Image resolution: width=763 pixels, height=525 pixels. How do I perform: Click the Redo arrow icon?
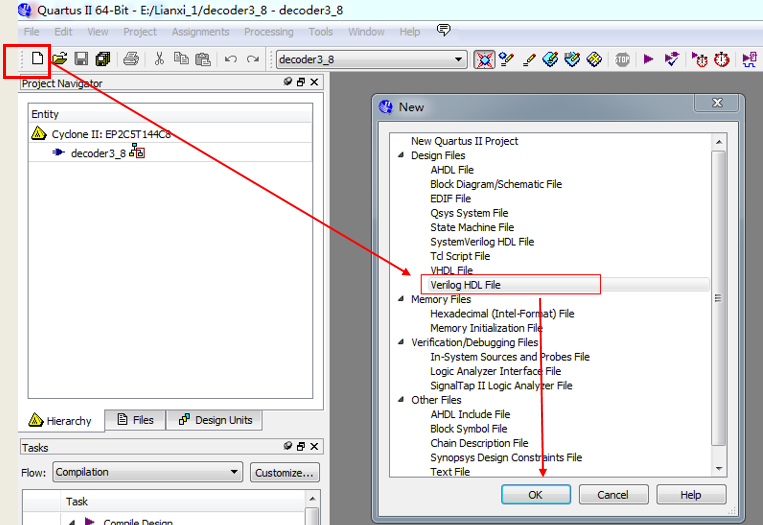coord(253,59)
